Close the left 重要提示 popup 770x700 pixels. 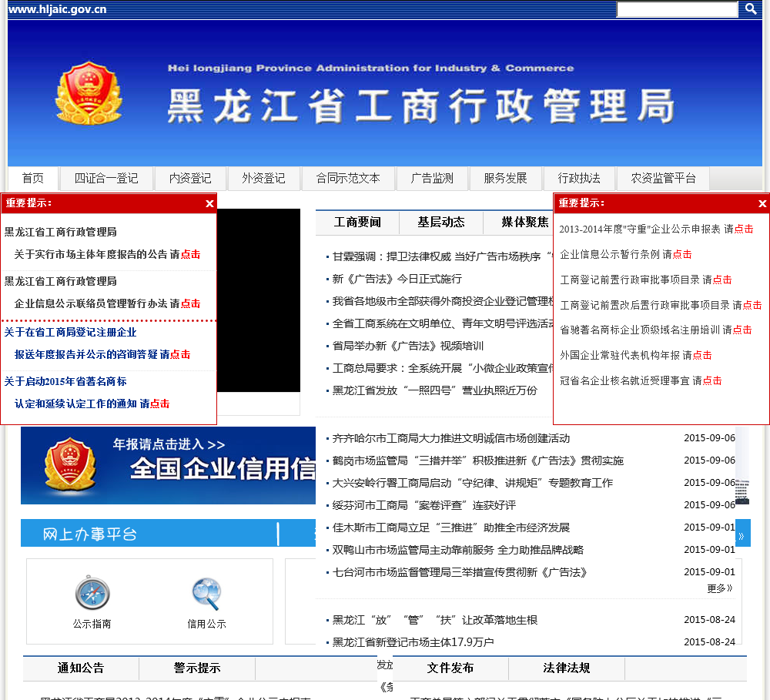tap(209, 204)
